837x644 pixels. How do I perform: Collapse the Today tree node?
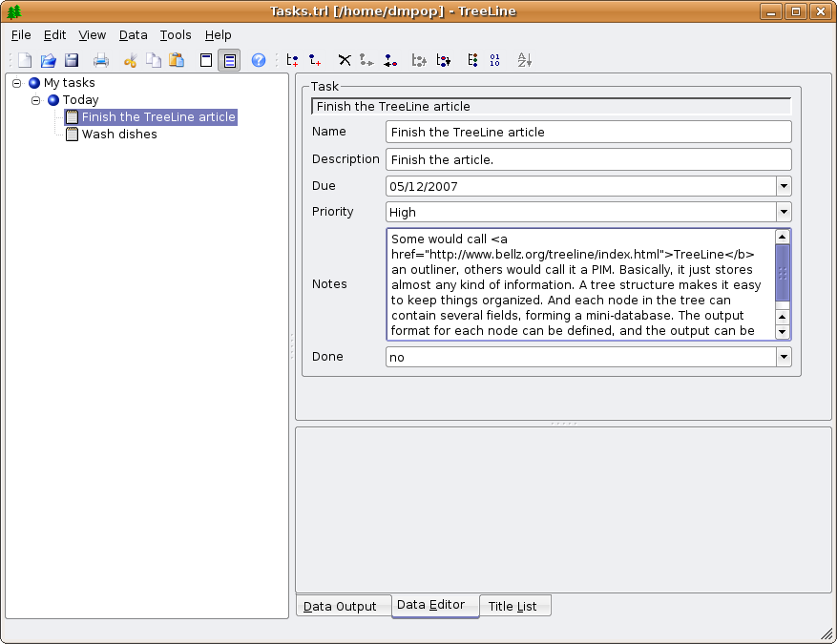pyautogui.click(x=35, y=100)
